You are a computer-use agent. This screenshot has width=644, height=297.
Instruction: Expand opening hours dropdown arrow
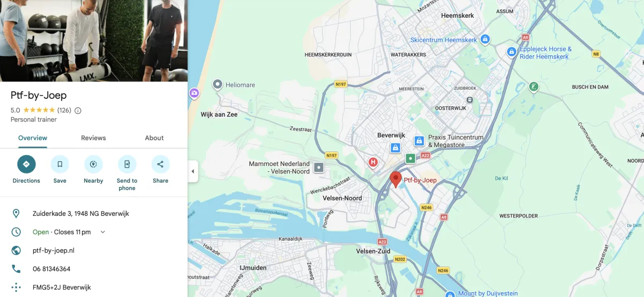(x=103, y=232)
